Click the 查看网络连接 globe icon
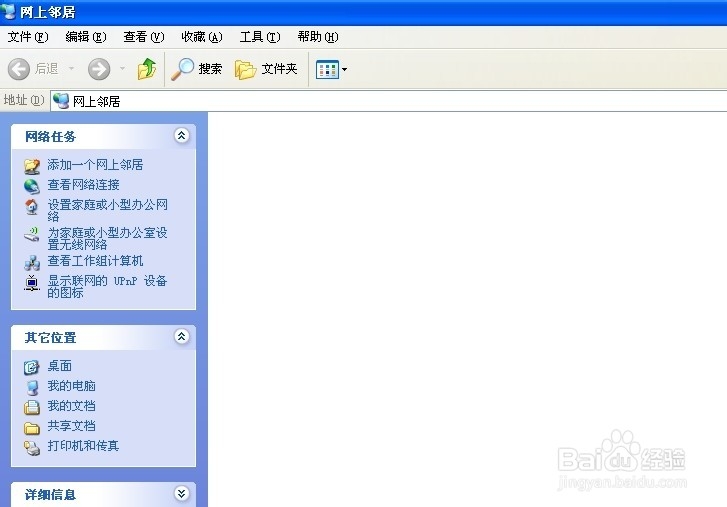 32,186
